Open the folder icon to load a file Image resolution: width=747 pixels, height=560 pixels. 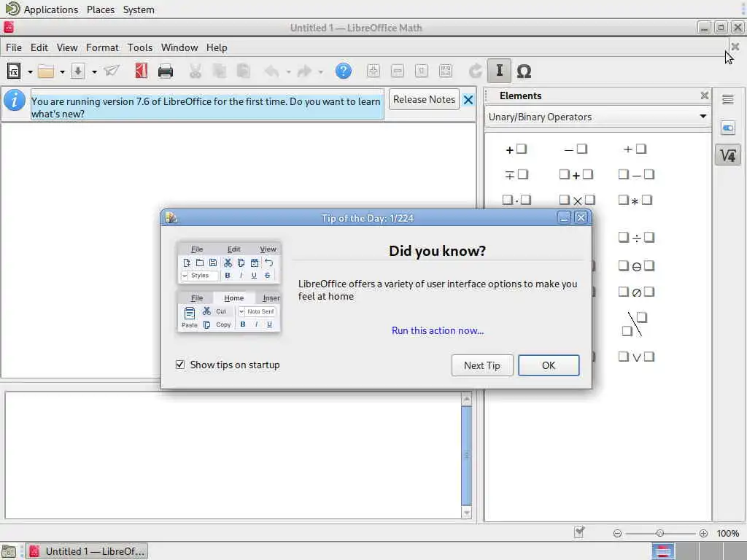click(x=46, y=71)
